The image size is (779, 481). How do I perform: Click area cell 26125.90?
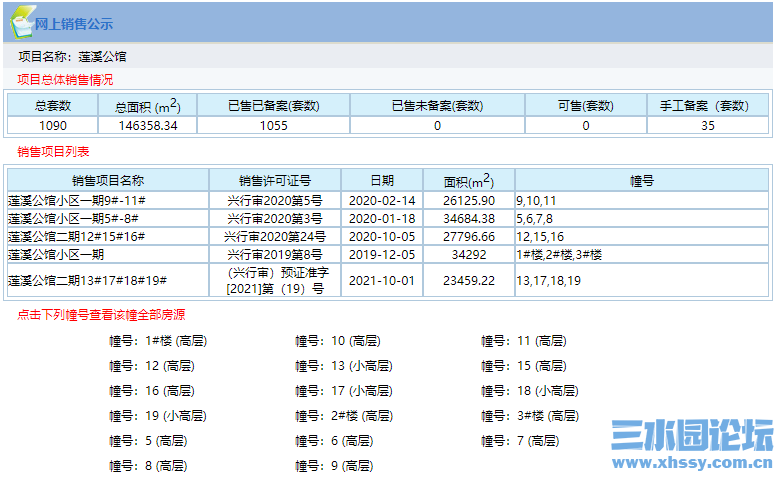point(469,201)
